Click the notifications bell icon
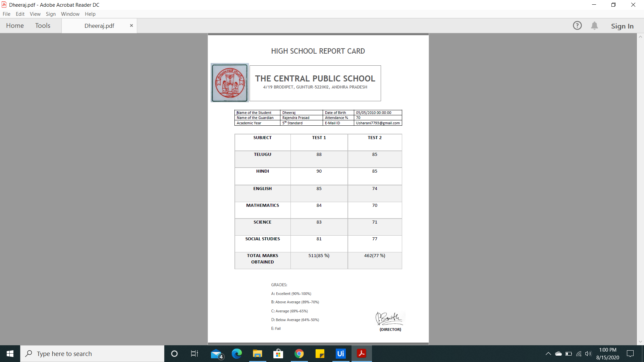The image size is (644, 362). point(594,26)
